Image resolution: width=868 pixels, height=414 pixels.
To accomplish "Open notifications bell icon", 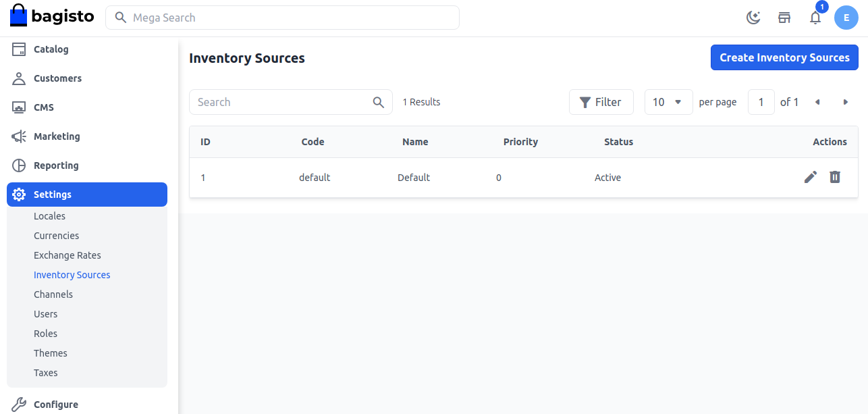I will click(815, 18).
